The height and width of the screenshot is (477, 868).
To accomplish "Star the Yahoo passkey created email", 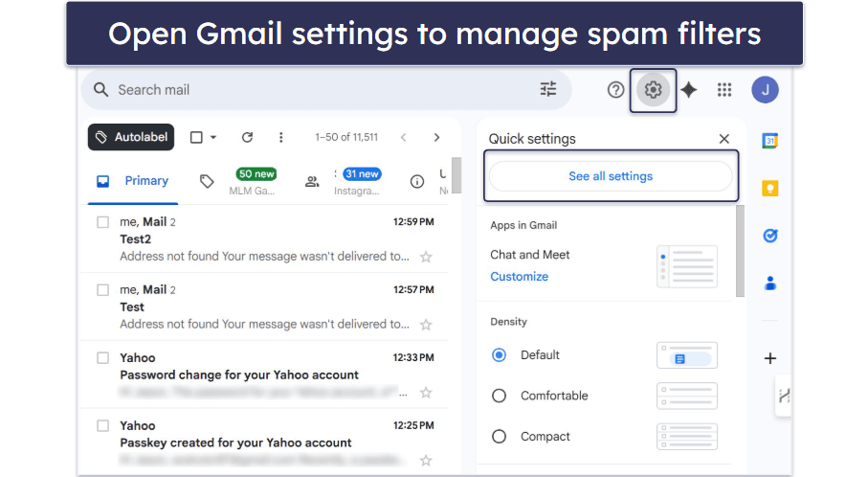I will [x=426, y=461].
